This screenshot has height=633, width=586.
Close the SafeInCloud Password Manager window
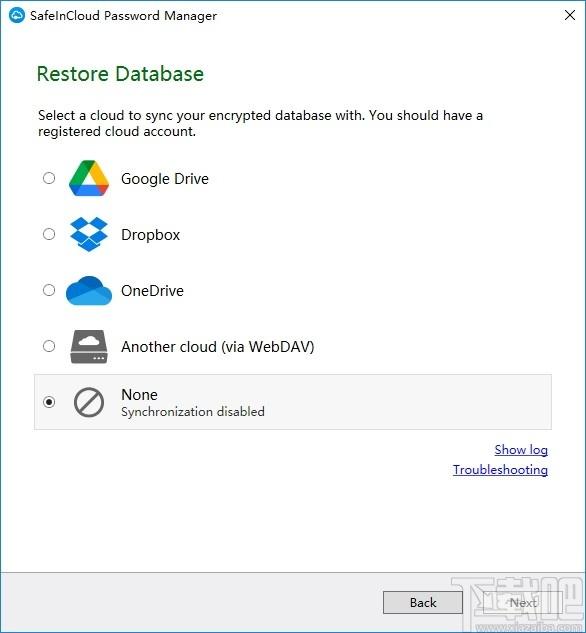(570, 15)
